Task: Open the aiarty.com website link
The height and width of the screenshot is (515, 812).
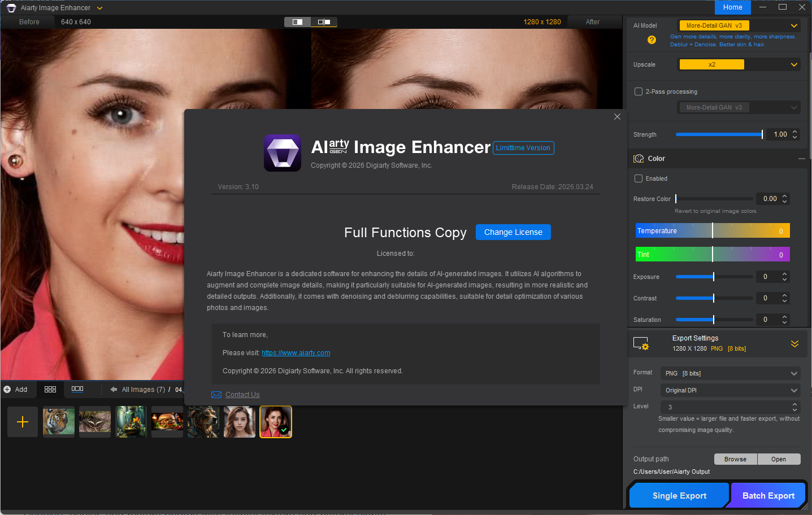Action: pyautogui.click(x=296, y=353)
